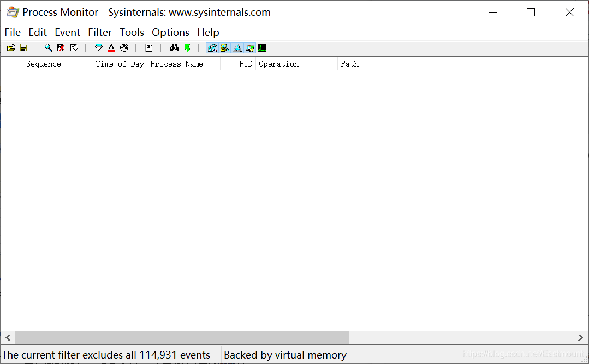This screenshot has height=364, width=589.
Task: Open the Process Tree icon
Action: pyautogui.click(x=148, y=48)
